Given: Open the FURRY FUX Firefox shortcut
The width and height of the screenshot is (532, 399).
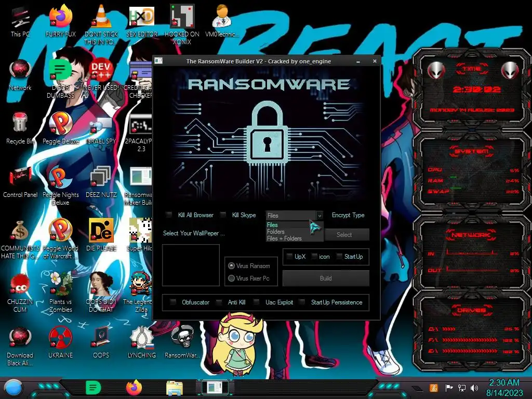Looking at the screenshot, I should pyautogui.click(x=61, y=22).
